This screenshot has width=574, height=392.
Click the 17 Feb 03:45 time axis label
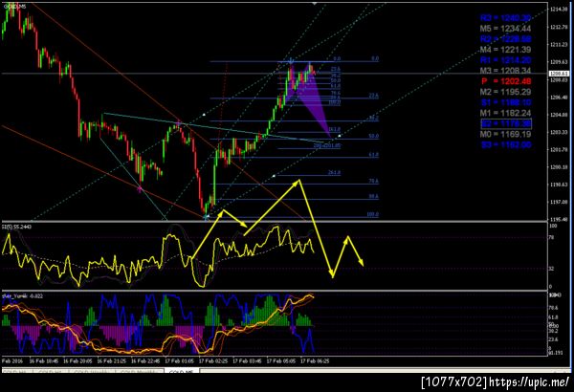tap(247, 360)
